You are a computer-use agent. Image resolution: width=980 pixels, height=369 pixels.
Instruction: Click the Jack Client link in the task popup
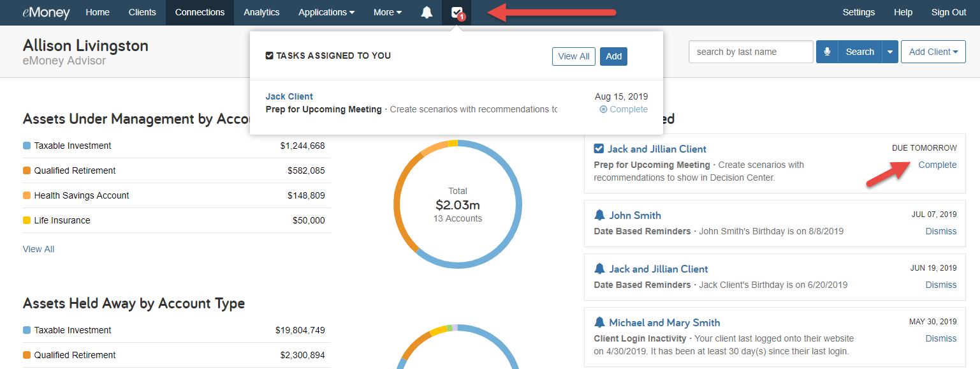(289, 96)
